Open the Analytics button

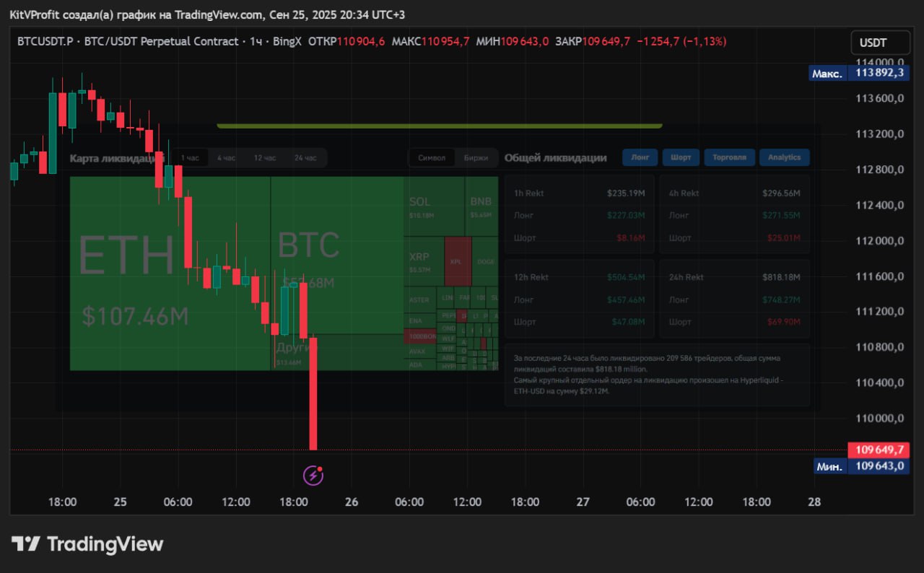click(x=784, y=157)
